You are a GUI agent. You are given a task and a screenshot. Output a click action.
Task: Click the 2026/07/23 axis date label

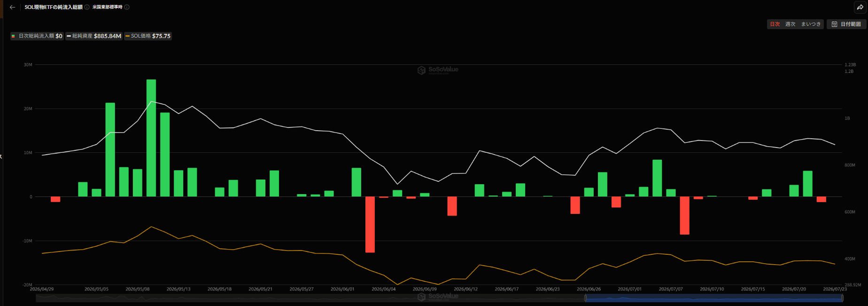pos(835,289)
